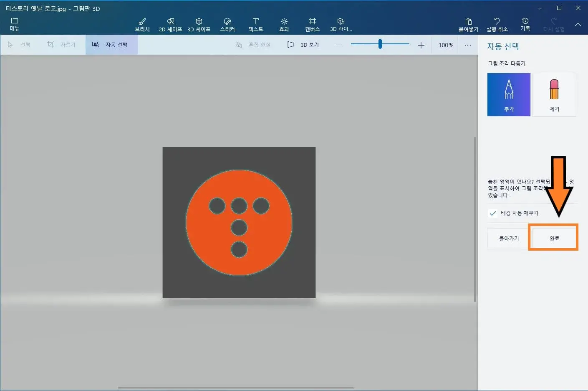The image size is (588, 391).
Task: Click the zoom slider handle
Action: 380,44
